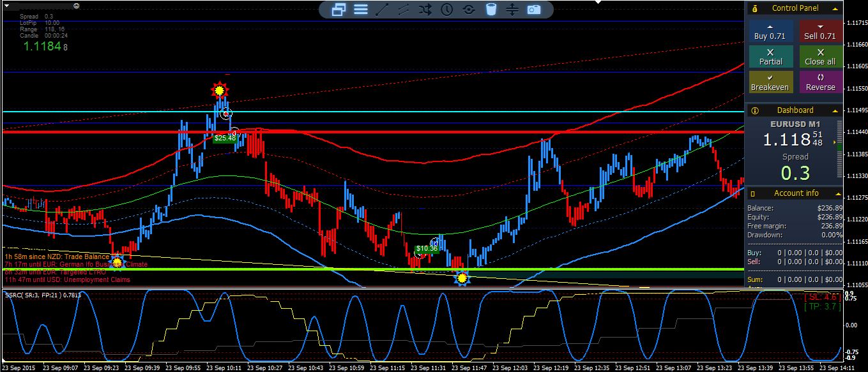Click the Balance $236.89 row
The width and height of the screenshot is (868, 372).
(x=795, y=208)
